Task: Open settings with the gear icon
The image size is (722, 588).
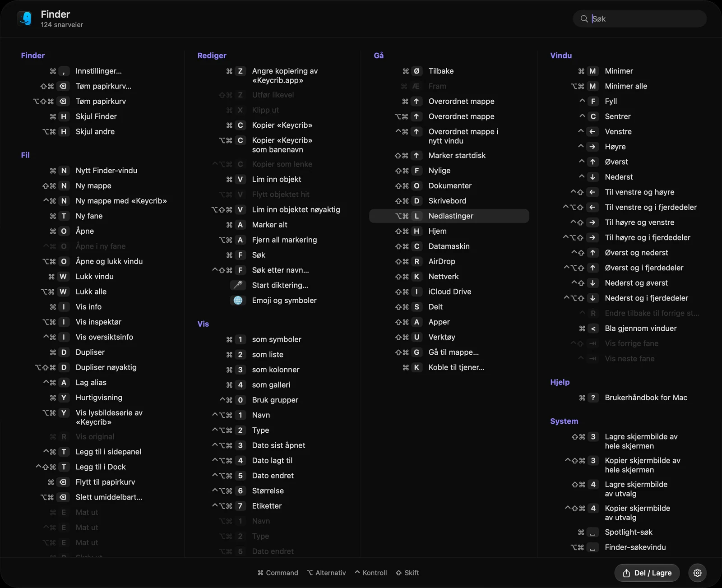Action: coord(697,573)
